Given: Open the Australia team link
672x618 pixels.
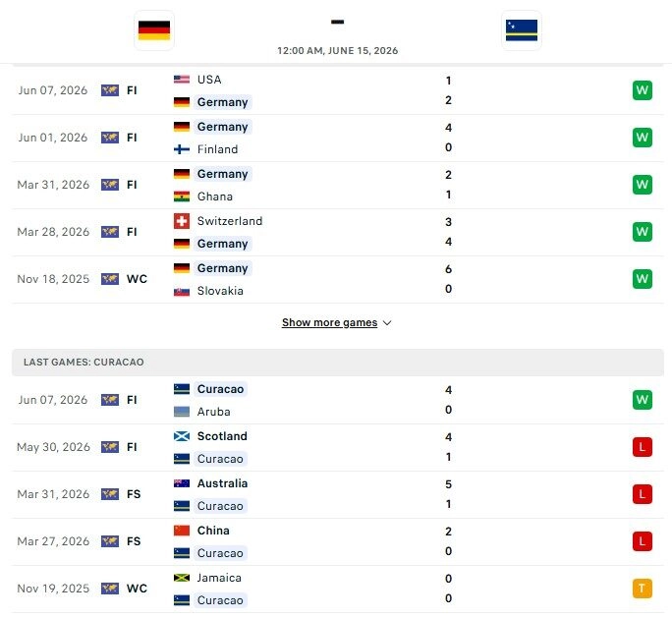Looking at the screenshot, I should point(222,483).
